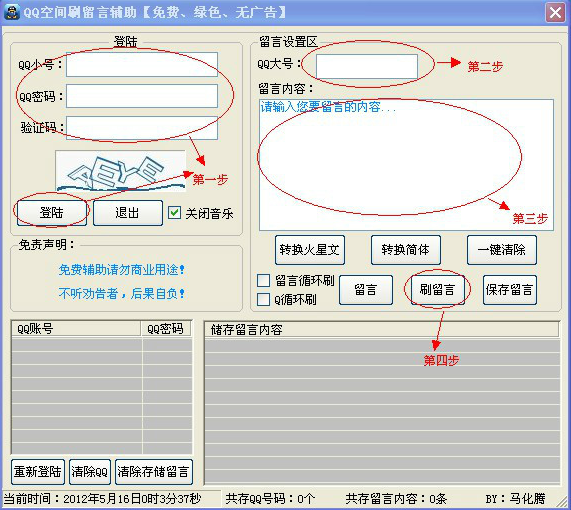Click the 留言 button
The height and width of the screenshot is (510, 571).
pyautogui.click(x=366, y=290)
